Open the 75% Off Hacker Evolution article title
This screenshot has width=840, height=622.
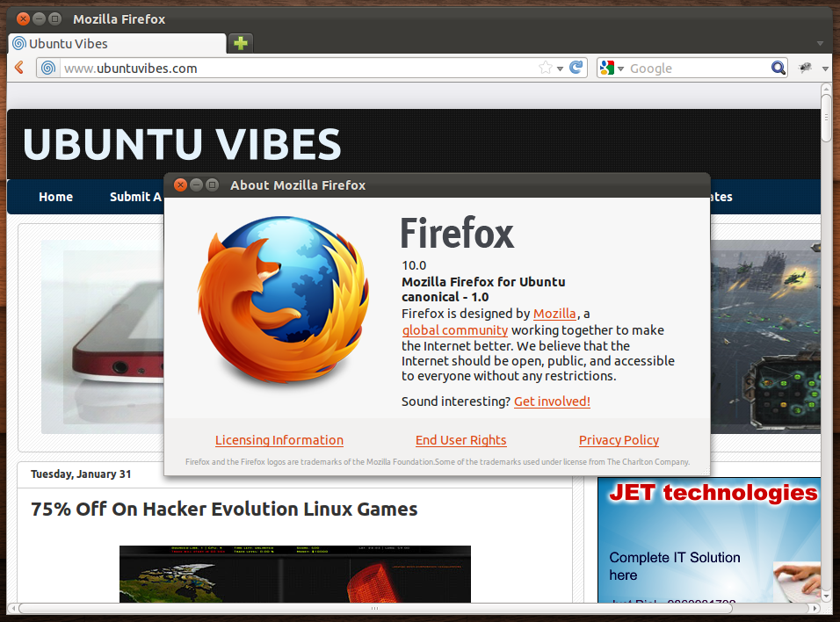pyautogui.click(x=224, y=509)
